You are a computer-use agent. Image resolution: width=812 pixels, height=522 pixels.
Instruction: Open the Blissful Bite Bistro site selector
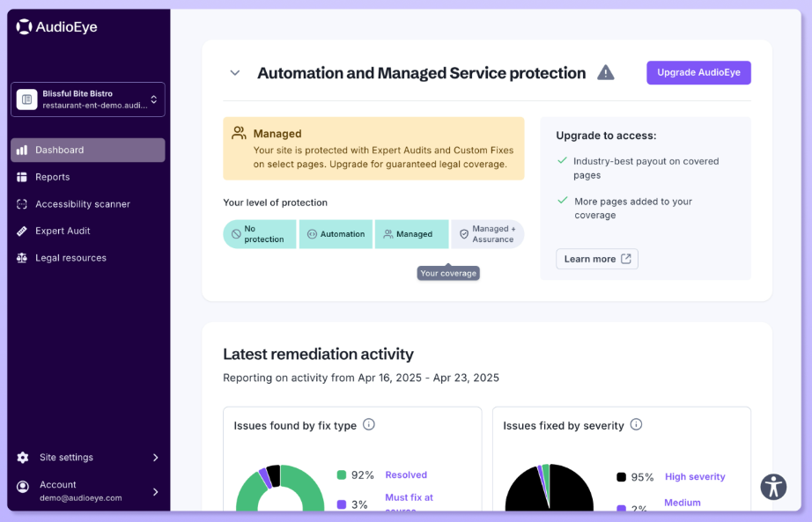(88, 99)
